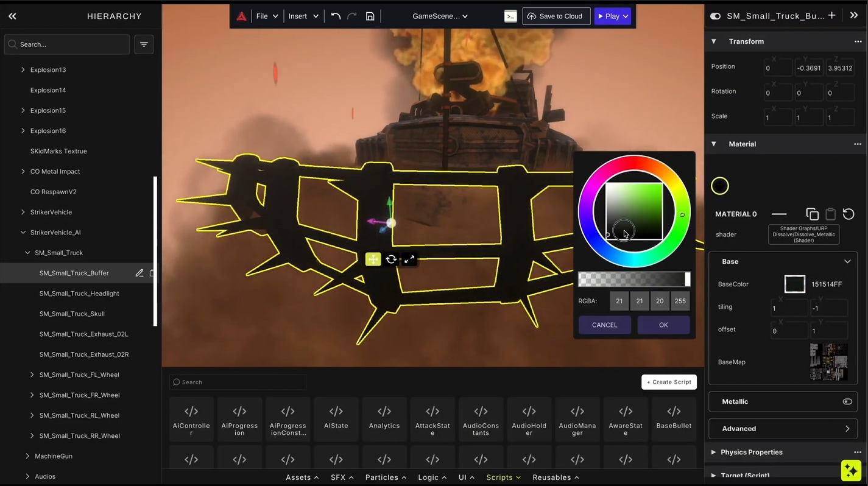Viewport: 868px width, 486px height.
Task: Toggle the object active switch
Action: [715, 16]
